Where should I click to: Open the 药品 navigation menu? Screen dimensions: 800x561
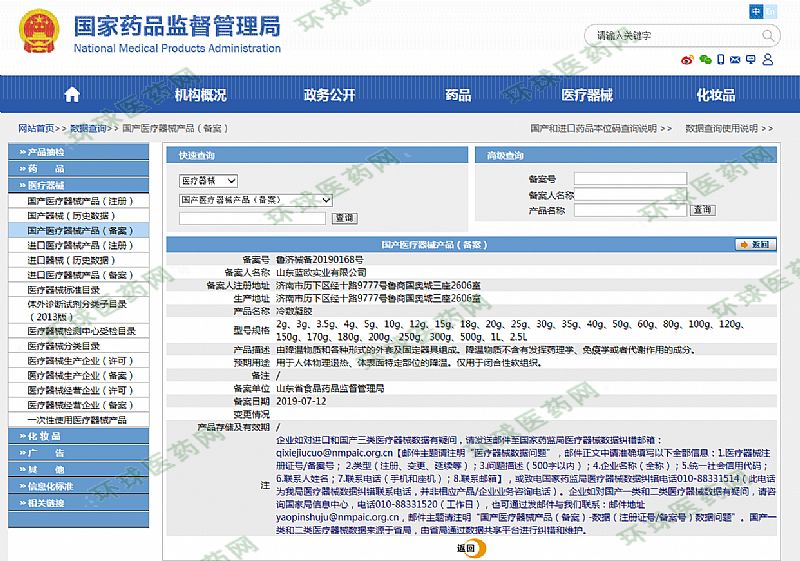point(458,95)
